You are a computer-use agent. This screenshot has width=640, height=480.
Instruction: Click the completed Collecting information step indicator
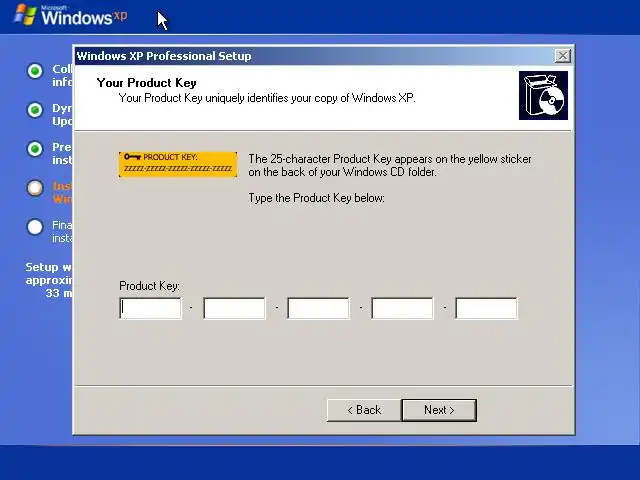(x=35, y=71)
